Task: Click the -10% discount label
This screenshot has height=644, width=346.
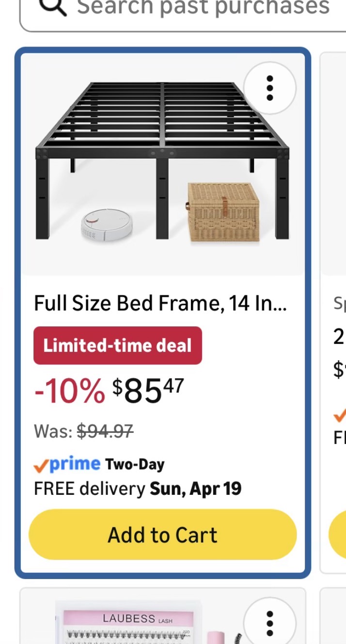Action: point(69,391)
